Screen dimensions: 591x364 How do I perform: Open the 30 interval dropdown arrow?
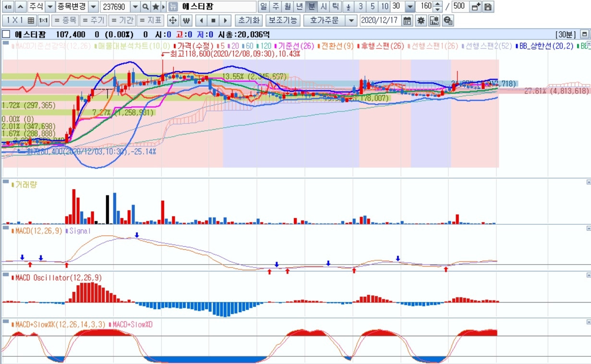point(410,7)
